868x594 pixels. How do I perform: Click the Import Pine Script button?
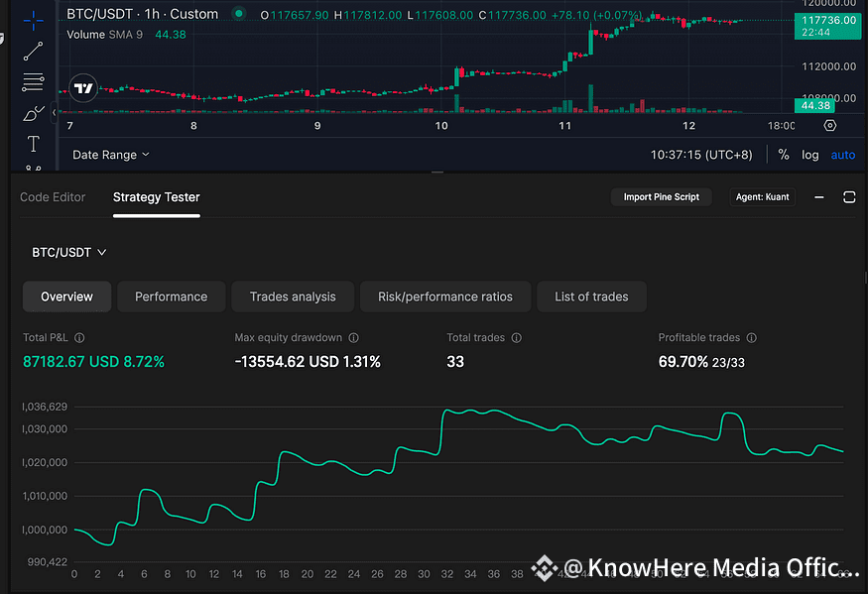pyautogui.click(x=661, y=197)
